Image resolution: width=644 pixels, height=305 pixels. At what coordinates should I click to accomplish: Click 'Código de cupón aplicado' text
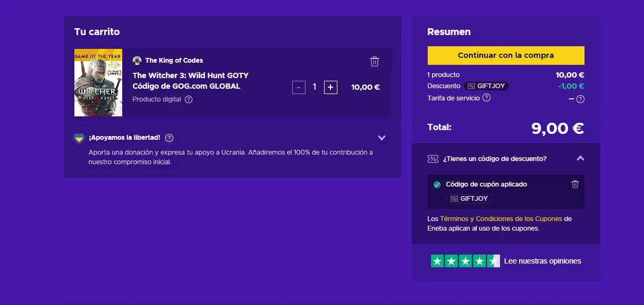487,184
